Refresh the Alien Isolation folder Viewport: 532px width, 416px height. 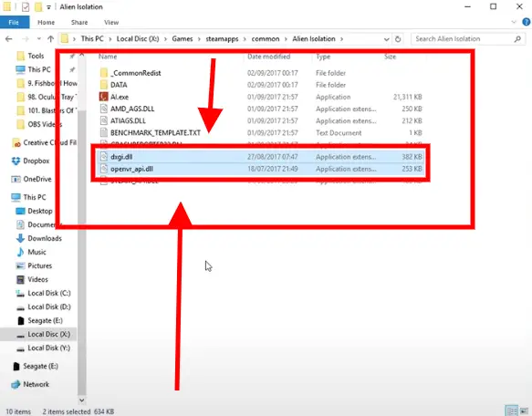(398, 39)
